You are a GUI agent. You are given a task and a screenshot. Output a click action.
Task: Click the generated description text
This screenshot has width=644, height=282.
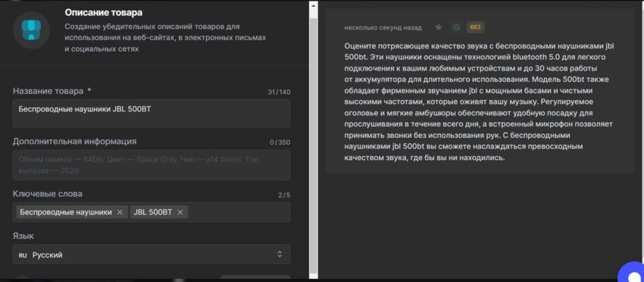point(480,102)
